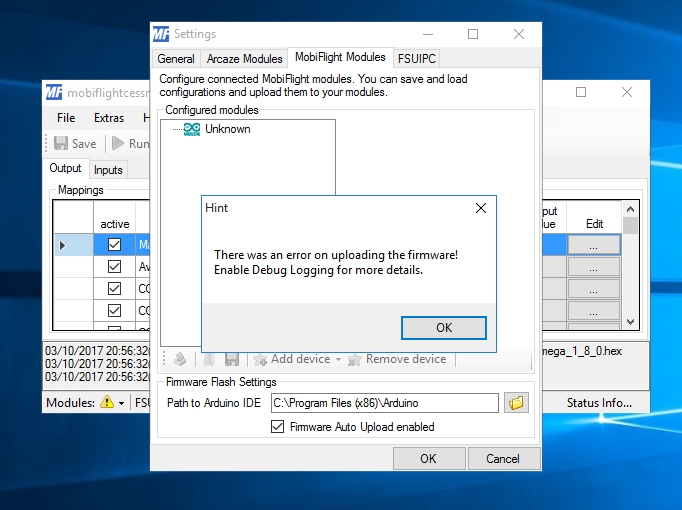
Task: Click the Arduino icon next to Unknown
Action: click(x=191, y=129)
